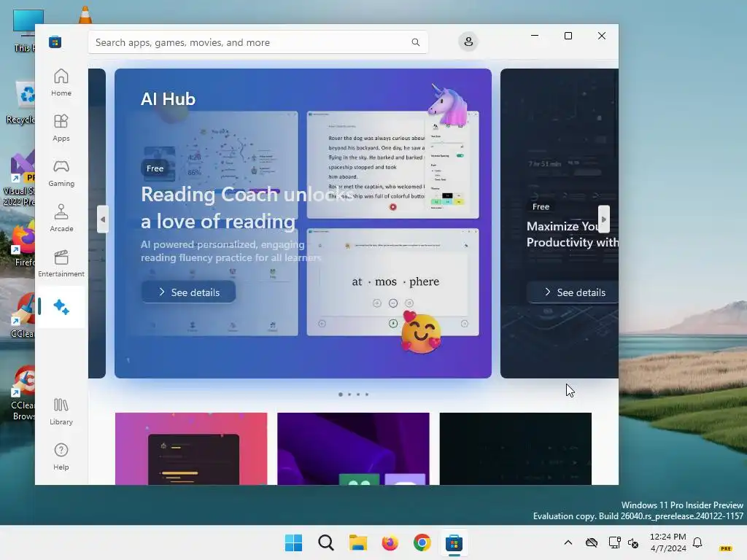
Task: Select the fourth carousel page dot
Action: coord(367,394)
